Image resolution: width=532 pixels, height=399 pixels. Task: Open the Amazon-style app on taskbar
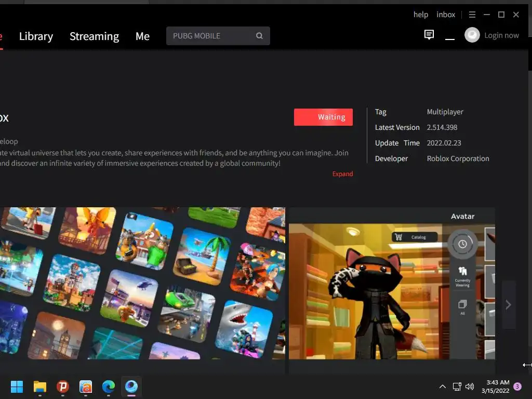(86, 387)
